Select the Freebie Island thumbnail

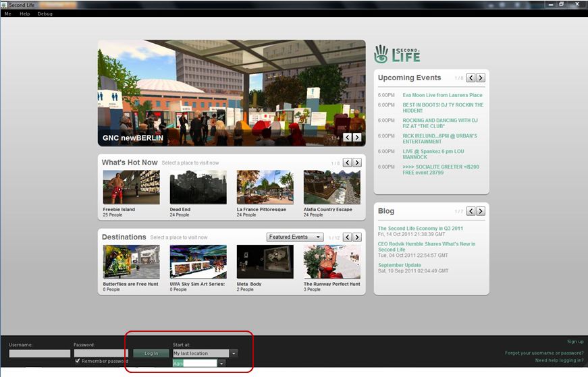[131, 187]
